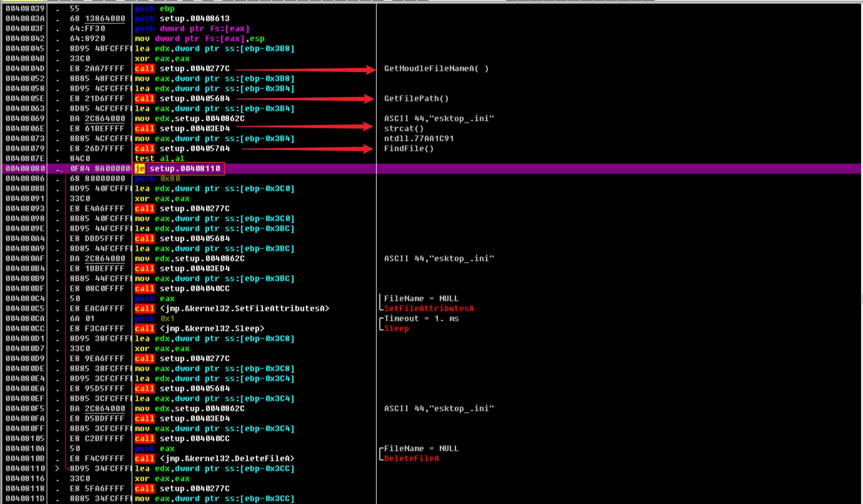Click the push setup.00408613 instruction
Viewport: 863px width, 504px height.
point(182,18)
